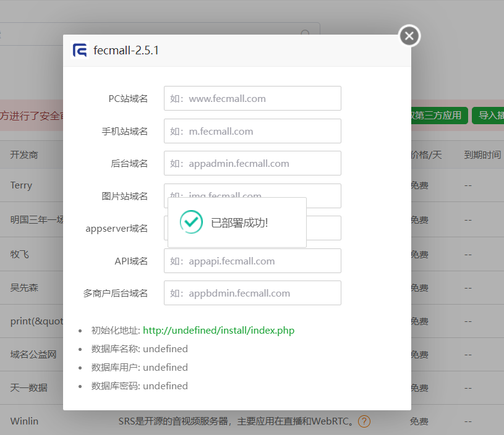Click developer name 天一数据
The width and height of the screenshot is (504, 435).
click(x=28, y=388)
